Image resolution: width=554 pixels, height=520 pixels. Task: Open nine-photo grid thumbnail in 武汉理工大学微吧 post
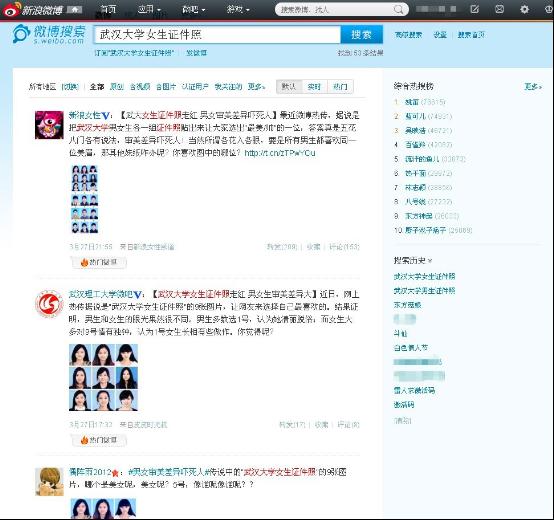tap(103, 377)
